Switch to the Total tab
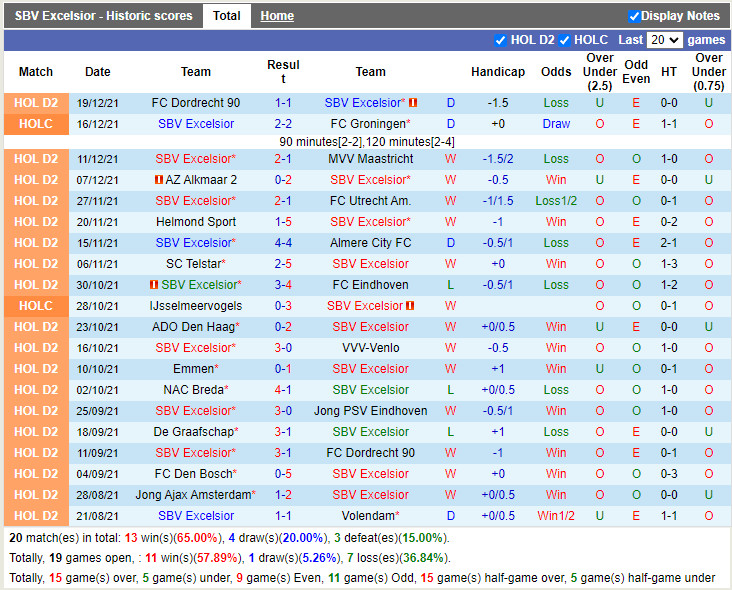 click(226, 16)
